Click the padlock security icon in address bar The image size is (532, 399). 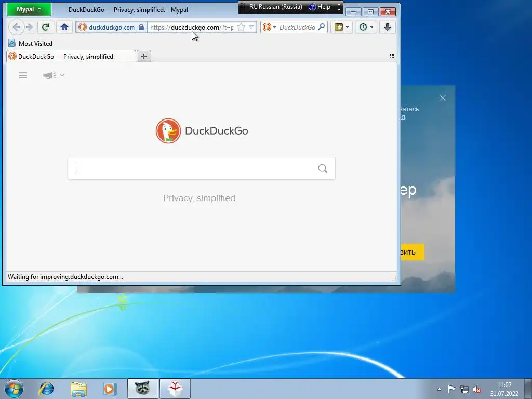pos(141,28)
